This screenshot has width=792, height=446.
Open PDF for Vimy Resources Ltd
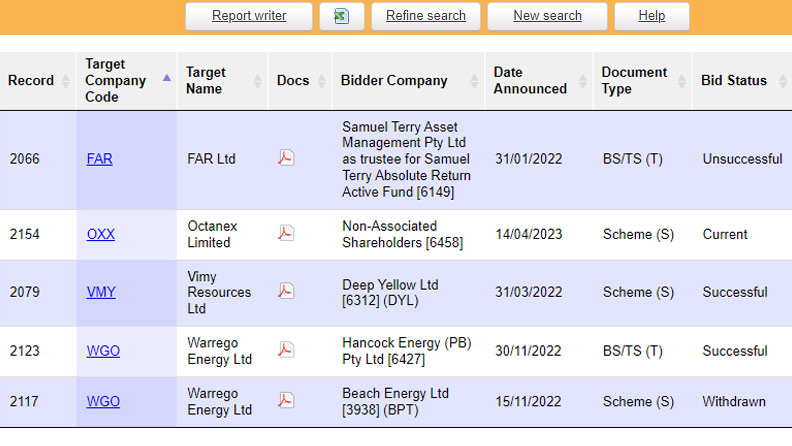tap(286, 292)
